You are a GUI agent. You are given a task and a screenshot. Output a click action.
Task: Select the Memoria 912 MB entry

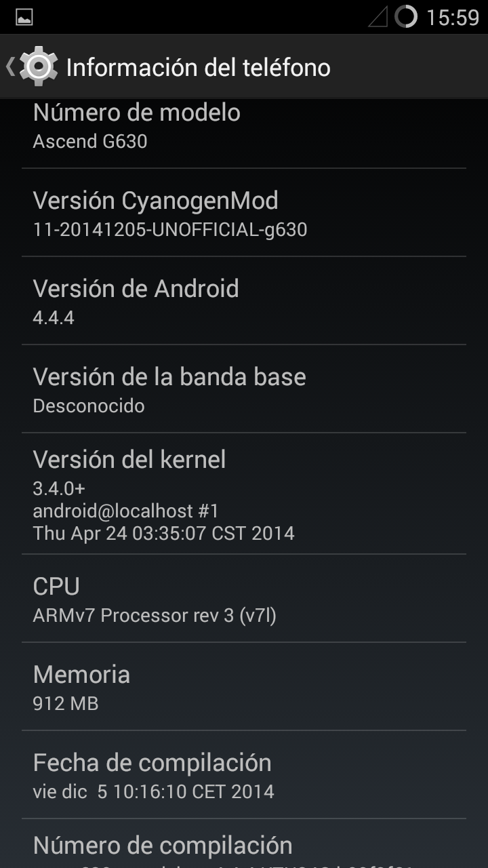pyautogui.click(x=244, y=686)
